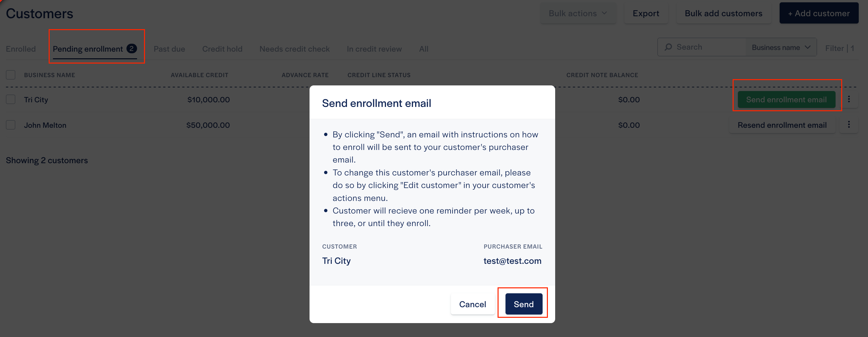Open the actions menu for Tri City row
Screen dimensions: 868x337
(x=849, y=99)
